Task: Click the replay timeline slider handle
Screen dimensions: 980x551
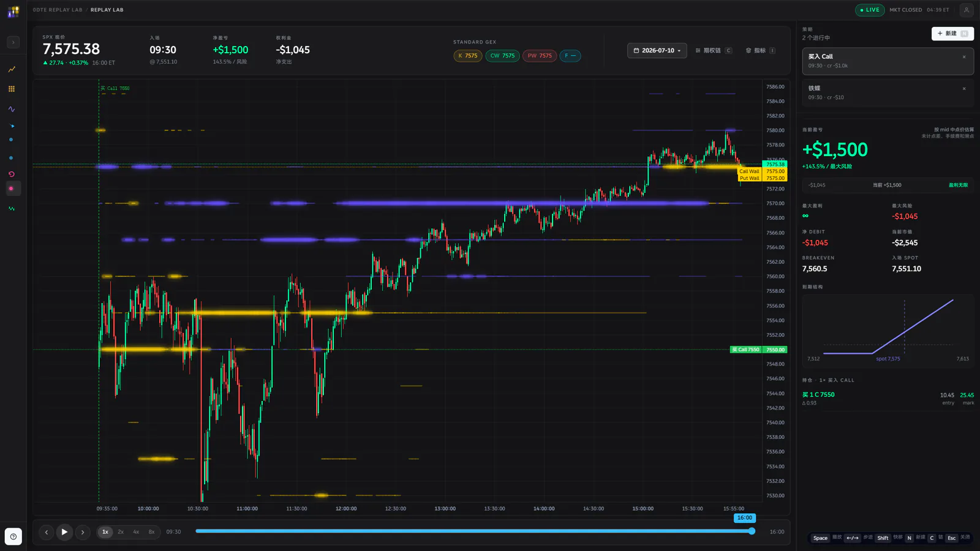Action: click(x=752, y=531)
